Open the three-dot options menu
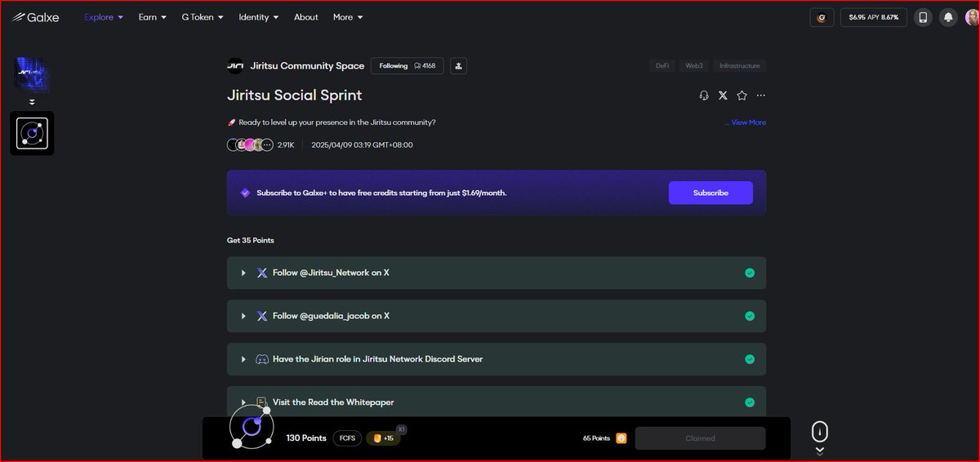Screen dimensions: 980x462 click(x=761, y=96)
